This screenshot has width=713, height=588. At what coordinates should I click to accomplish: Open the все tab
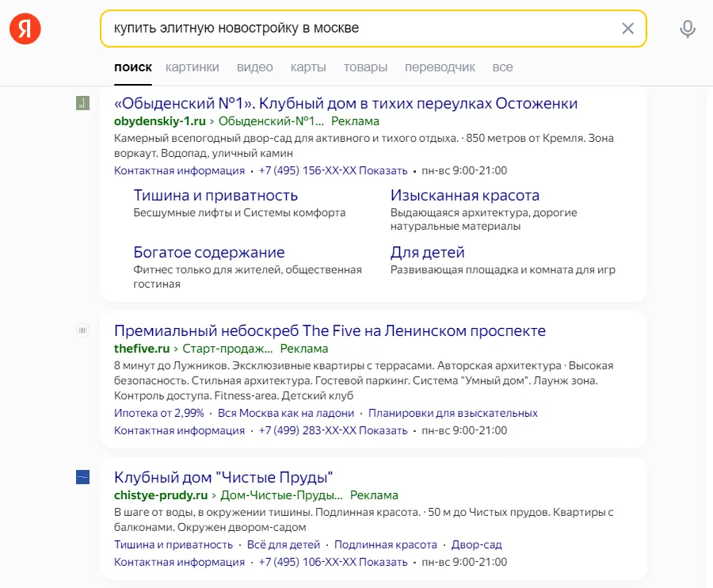502,67
